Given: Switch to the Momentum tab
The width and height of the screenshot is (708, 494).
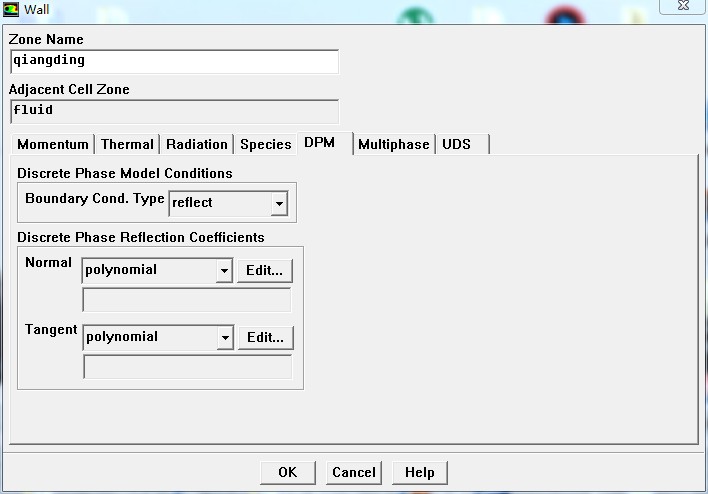Looking at the screenshot, I should tap(53, 145).
